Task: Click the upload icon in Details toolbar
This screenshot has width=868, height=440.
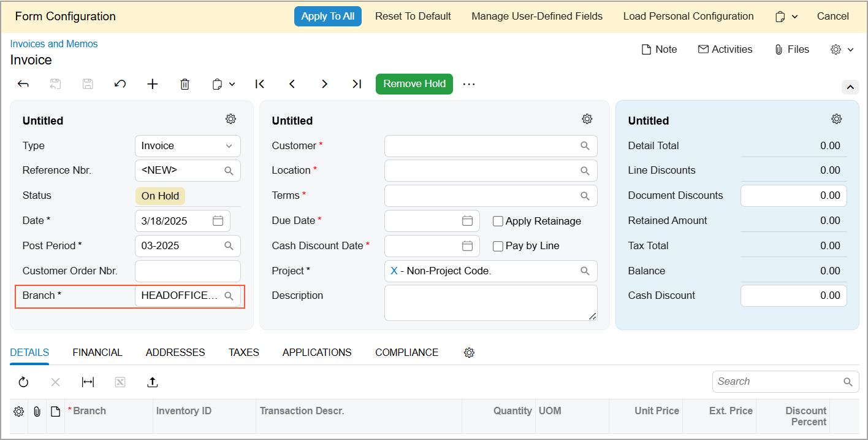Action: (x=153, y=382)
